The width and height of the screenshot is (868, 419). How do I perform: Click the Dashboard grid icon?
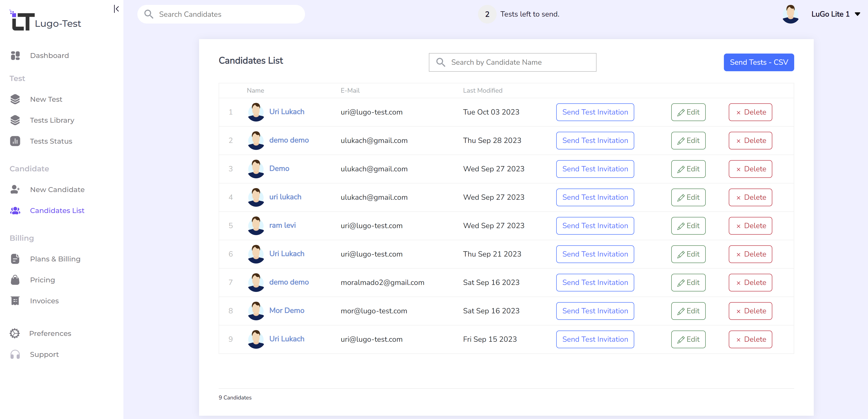[x=15, y=56]
